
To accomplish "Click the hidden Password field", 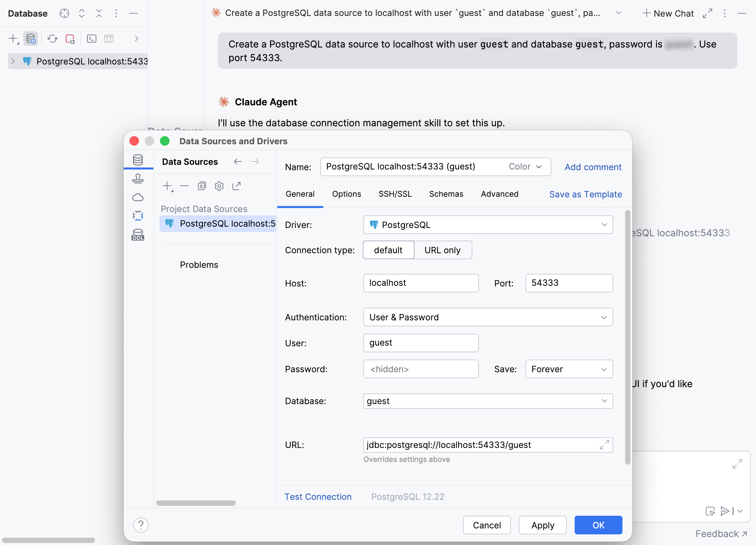I will click(421, 369).
